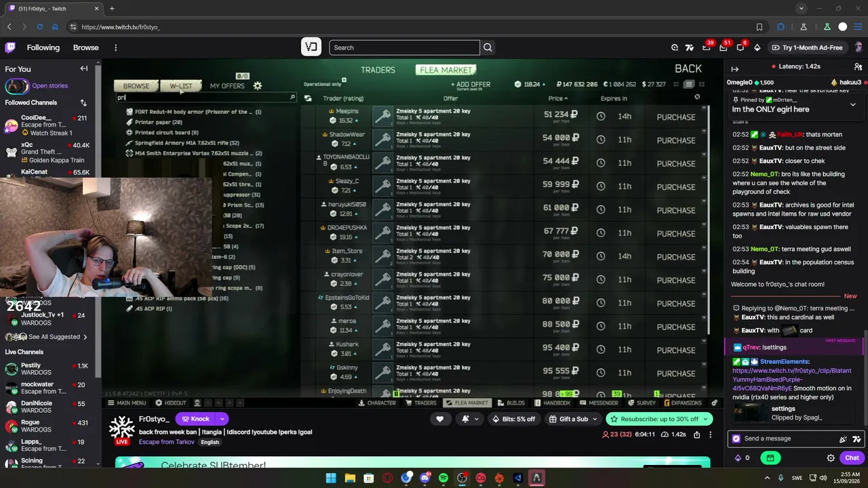Open CHARACTER in the game bottom menu
The image size is (868, 488).
point(377,403)
